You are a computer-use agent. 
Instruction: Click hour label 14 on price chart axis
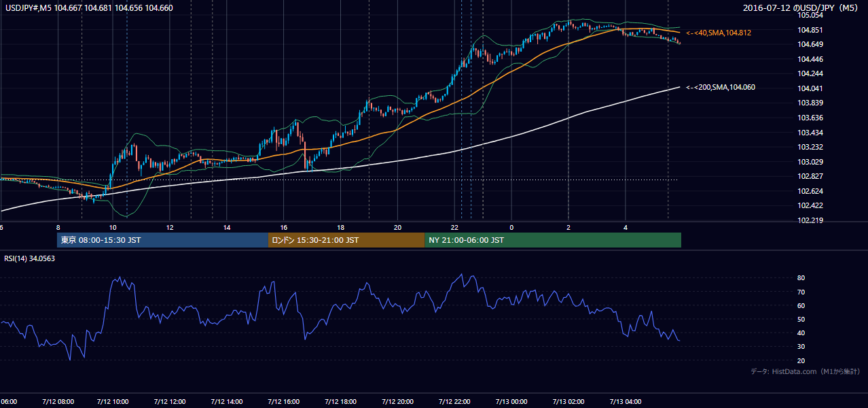pyautogui.click(x=227, y=227)
